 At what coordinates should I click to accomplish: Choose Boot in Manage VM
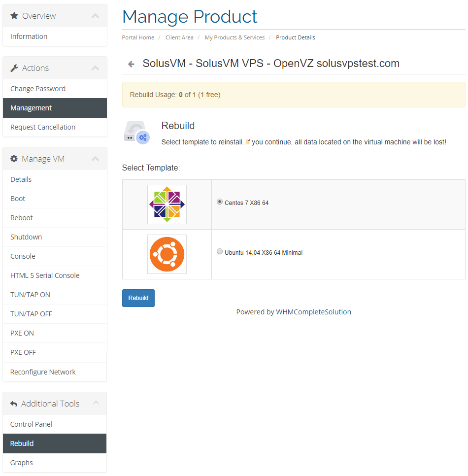point(55,199)
